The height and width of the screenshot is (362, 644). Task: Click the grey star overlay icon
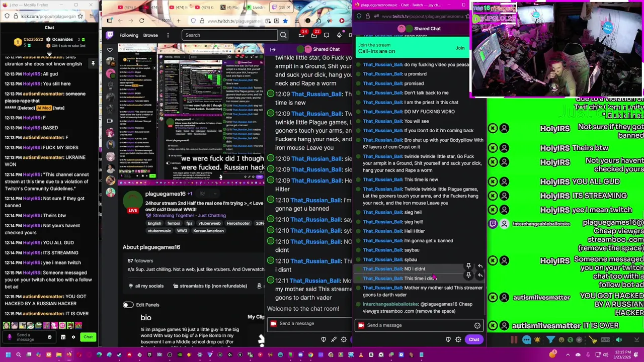(580, 340)
